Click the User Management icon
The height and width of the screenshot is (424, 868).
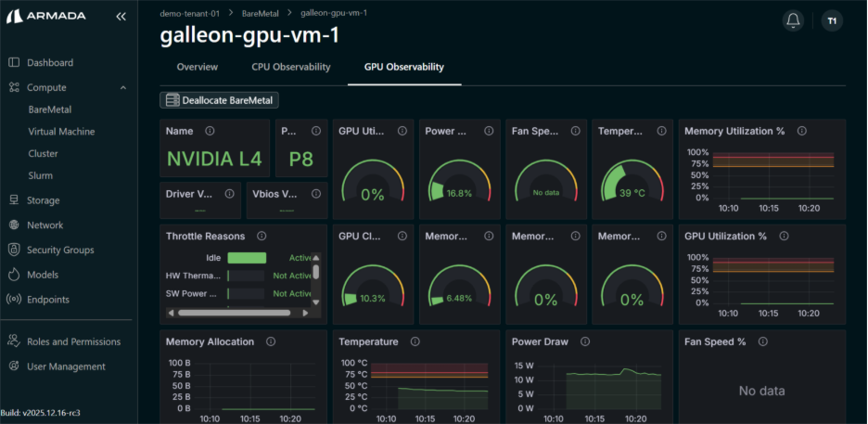pyautogui.click(x=15, y=366)
